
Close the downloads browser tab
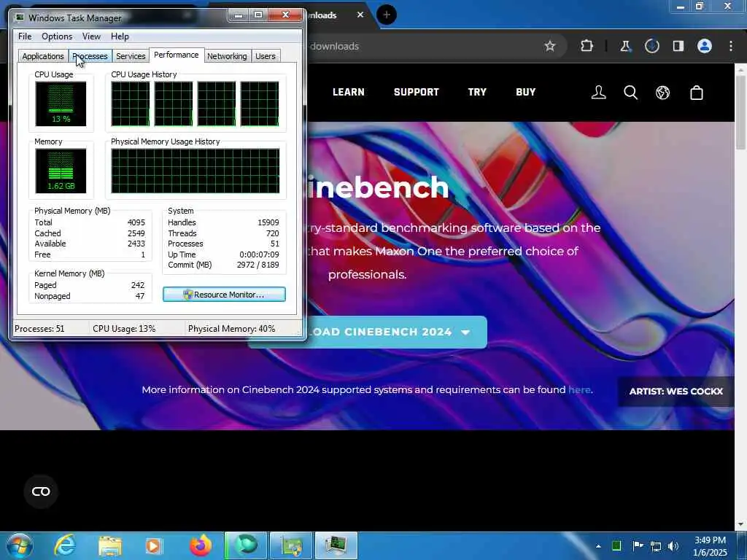coord(360,15)
